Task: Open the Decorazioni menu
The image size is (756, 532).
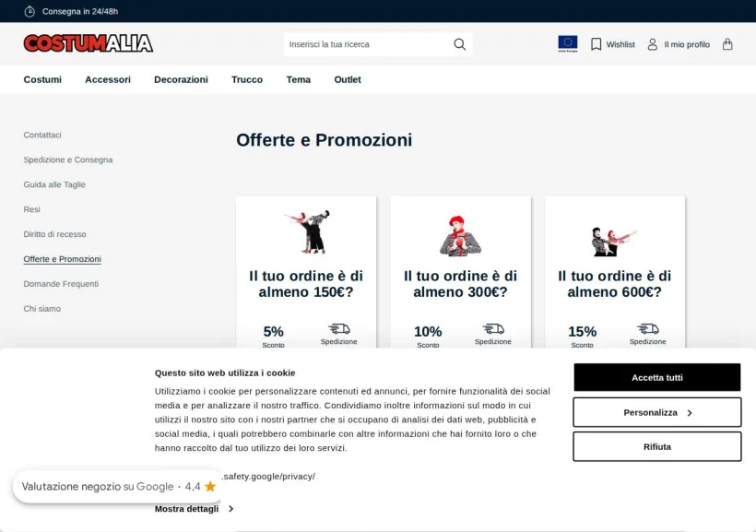Action: [x=181, y=79]
